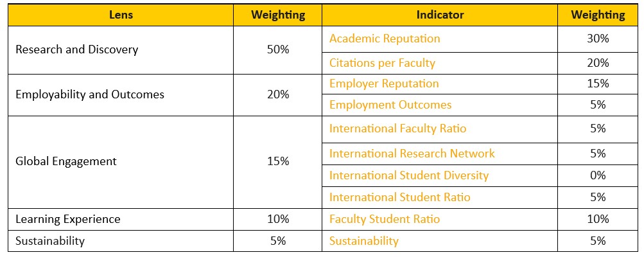Follow the International Student Ratio link
The width and height of the screenshot is (644, 257).
point(399,197)
